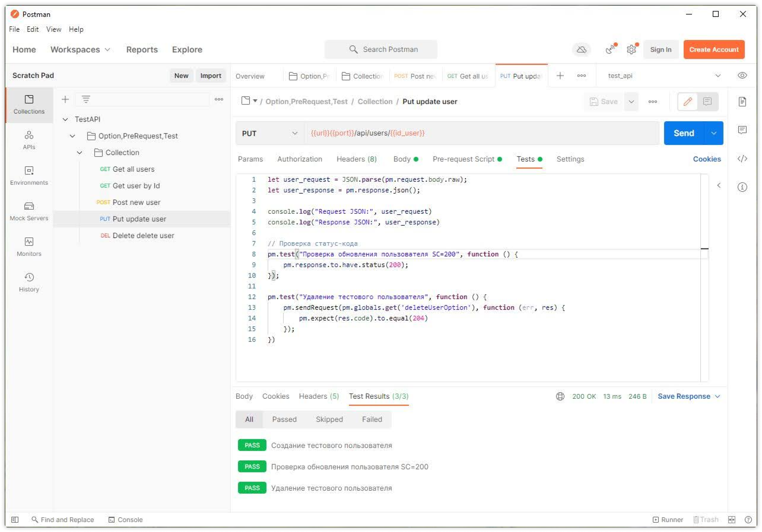The image size is (762, 532).
Task: Open documentation icon in right sidebar
Action: click(x=742, y=102)
